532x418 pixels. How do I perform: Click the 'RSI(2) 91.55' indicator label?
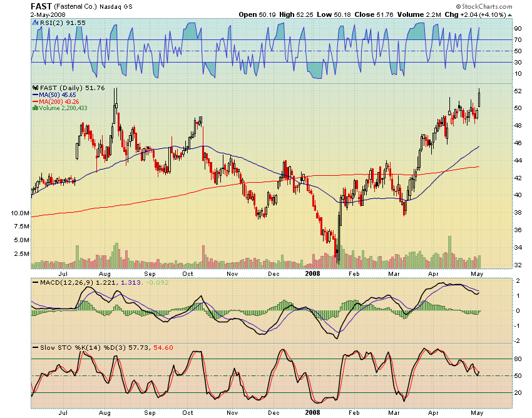pos(63,23)
